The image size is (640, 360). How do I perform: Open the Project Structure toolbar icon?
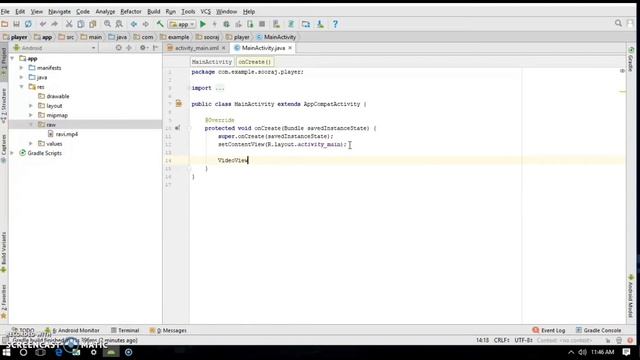click(x=306, y=24)
